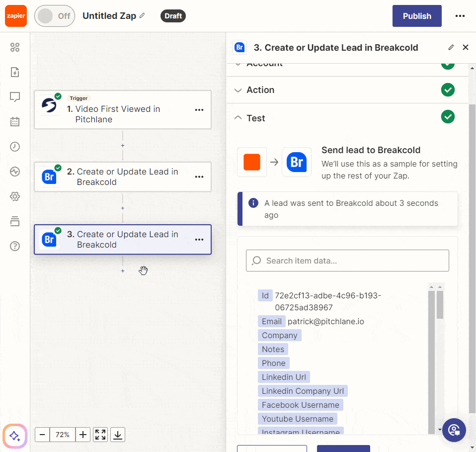Open the history clock icon in sidebar

(x=15, y=147)
